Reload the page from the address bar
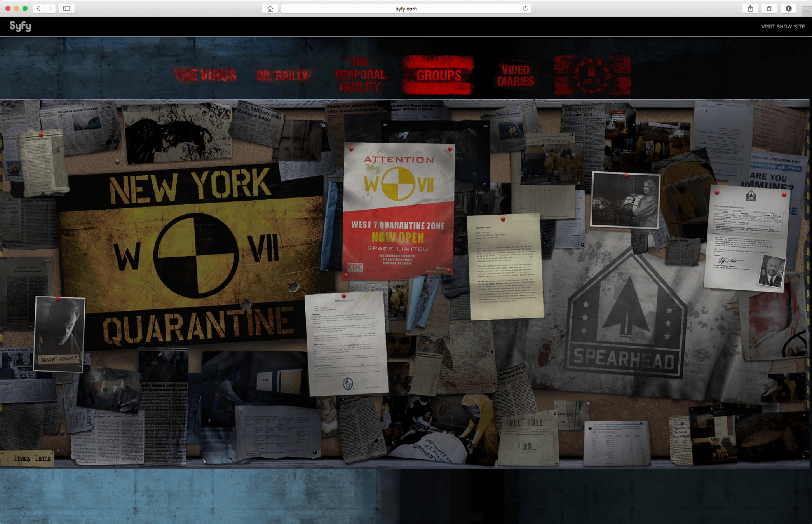This screenshot has height=524, width=812. pos(525,9)
